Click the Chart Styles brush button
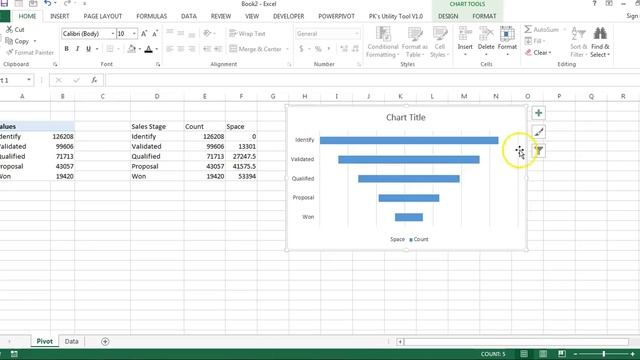The width and height of the screenshot is (640, 360). click(539, 132)
